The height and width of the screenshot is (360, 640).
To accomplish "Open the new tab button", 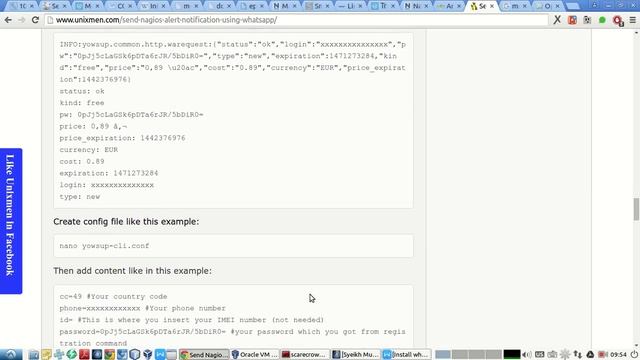I will point(573,6).
